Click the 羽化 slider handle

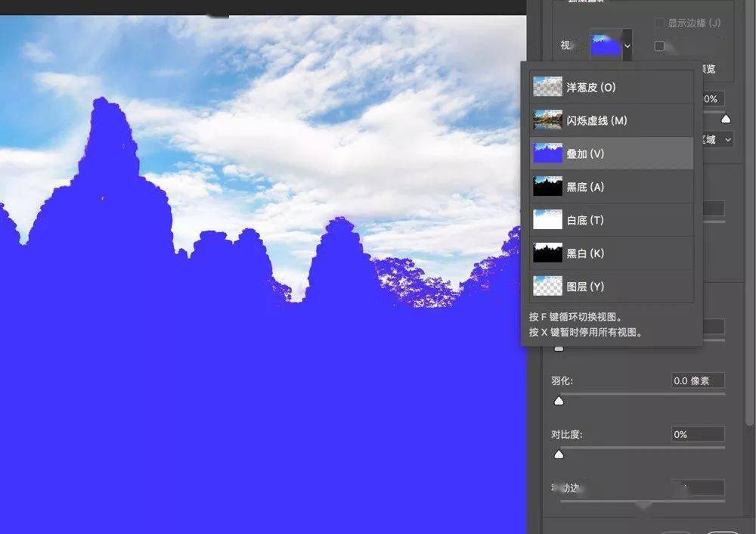[559, 401]
